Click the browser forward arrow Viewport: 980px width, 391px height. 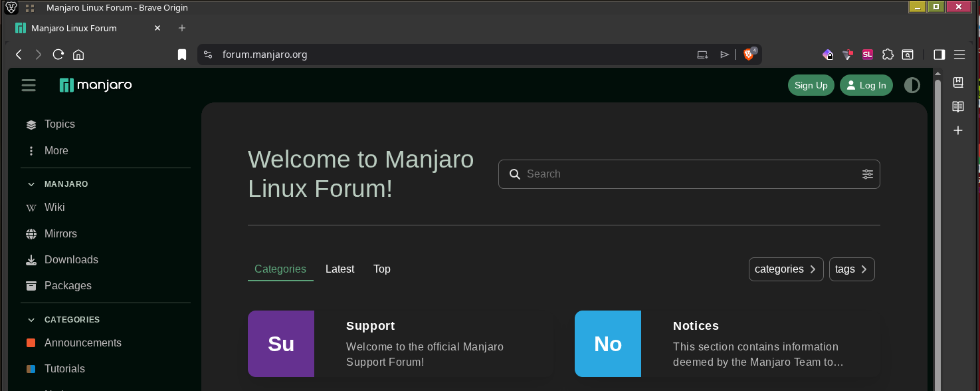pos(39,55)
